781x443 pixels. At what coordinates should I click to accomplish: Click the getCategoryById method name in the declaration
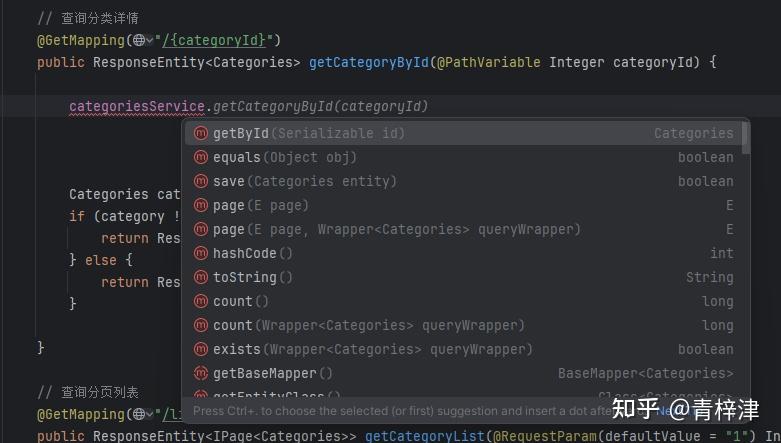click(368, 62)
